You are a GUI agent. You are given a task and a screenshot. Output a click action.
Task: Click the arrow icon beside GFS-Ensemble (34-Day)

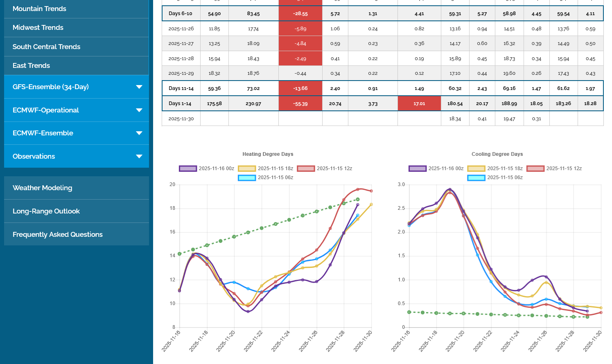139,87
